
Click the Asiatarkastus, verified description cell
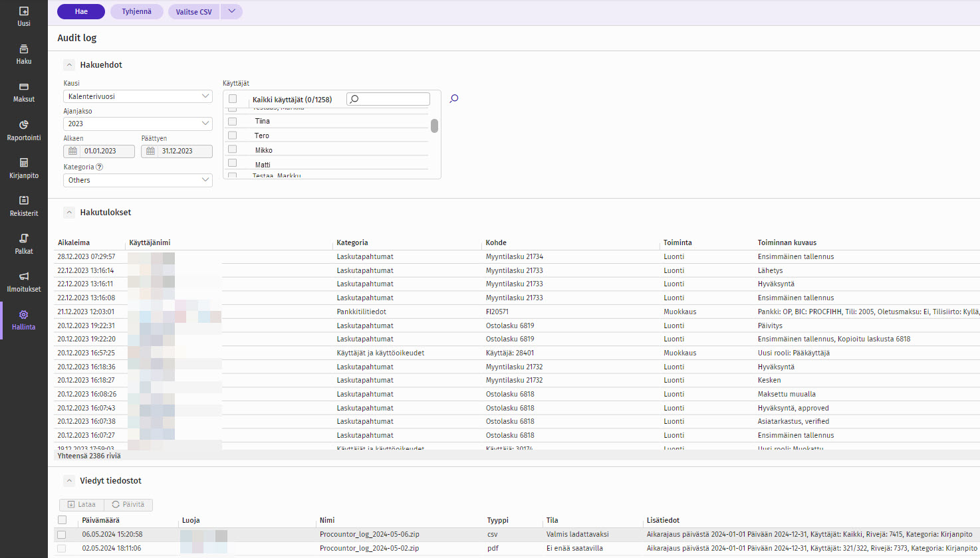[793, 421]
